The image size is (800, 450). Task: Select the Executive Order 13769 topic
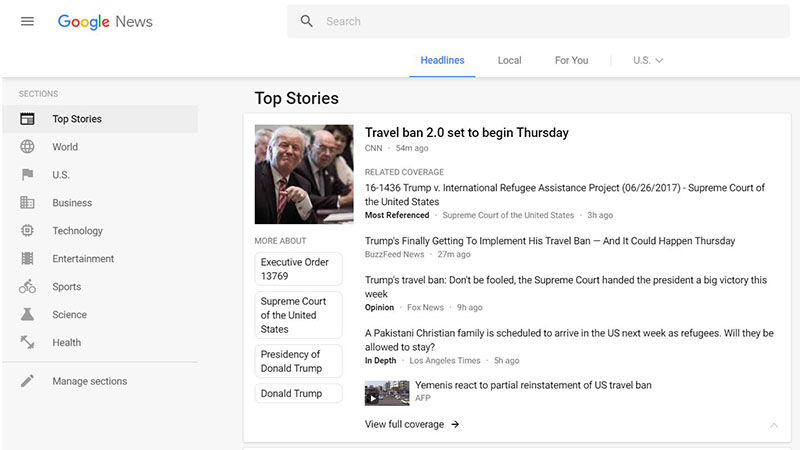pos(298,269)
